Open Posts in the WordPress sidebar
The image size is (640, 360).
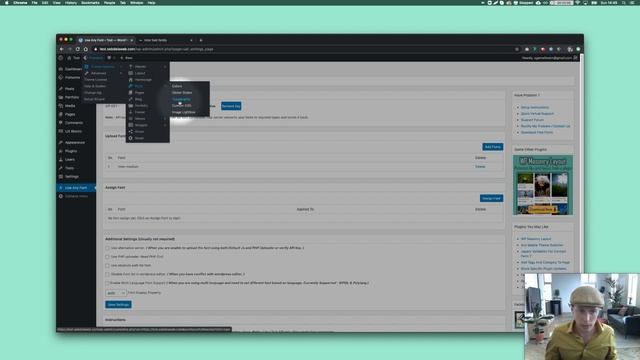tap(70, 89)
